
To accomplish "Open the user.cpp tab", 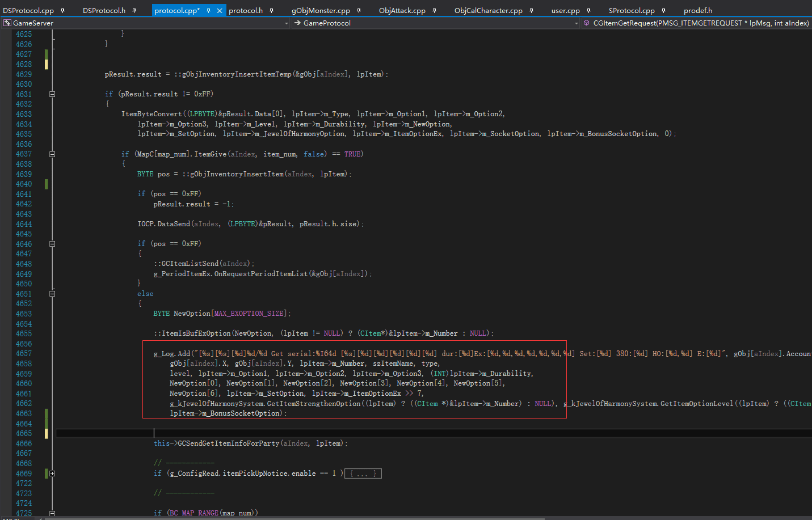I will point(566,10).
